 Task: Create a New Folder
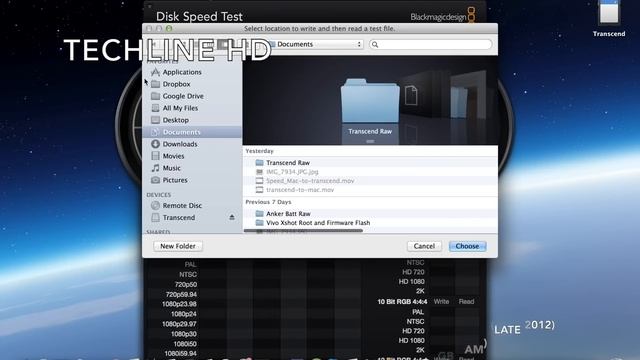click(x=178, y=246)
